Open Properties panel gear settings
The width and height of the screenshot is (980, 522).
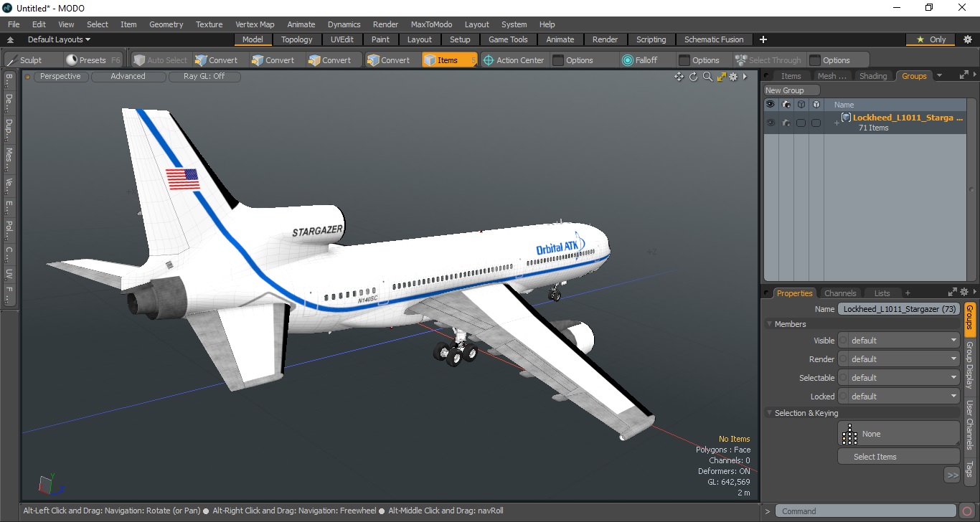pos(964,293)
